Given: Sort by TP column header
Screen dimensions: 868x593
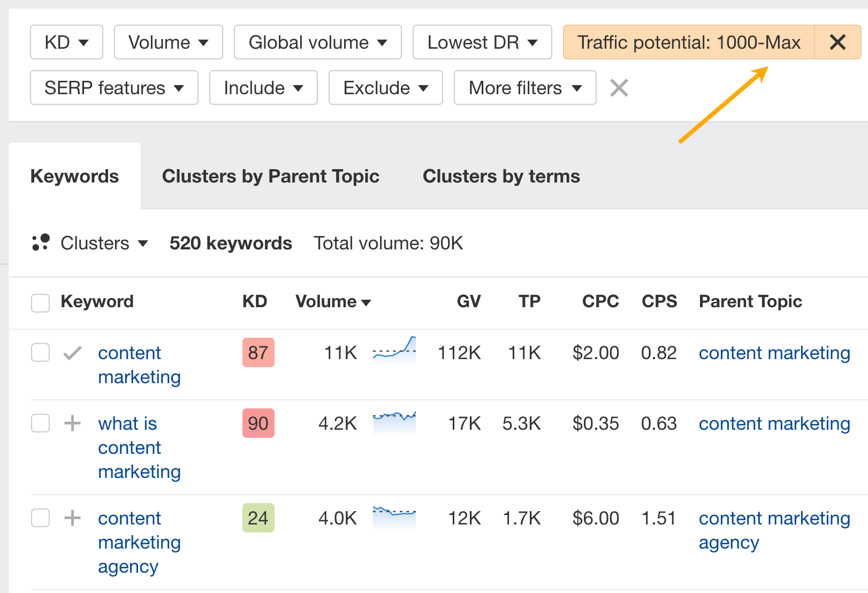Looking at the screenshot, I should (x=529, y=301).
